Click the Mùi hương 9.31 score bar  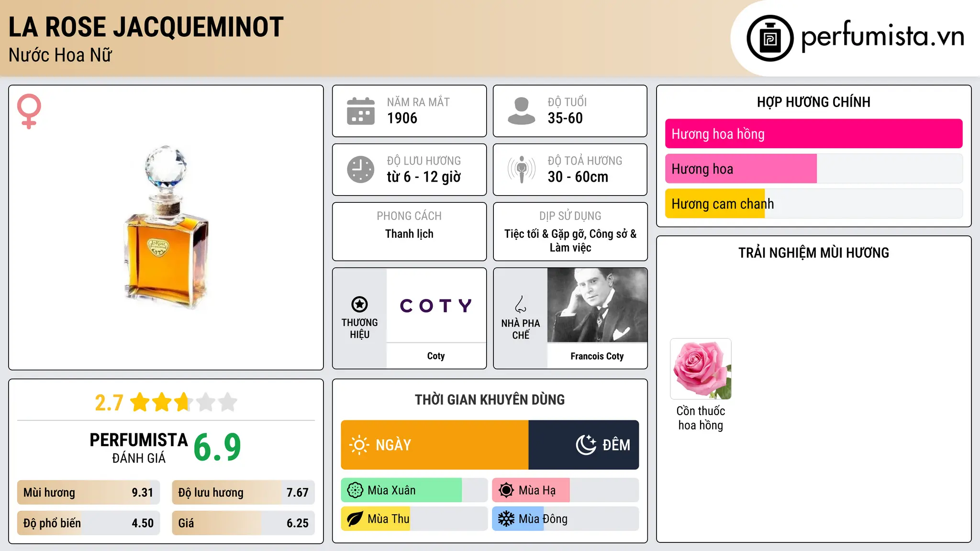coord(89,492)
